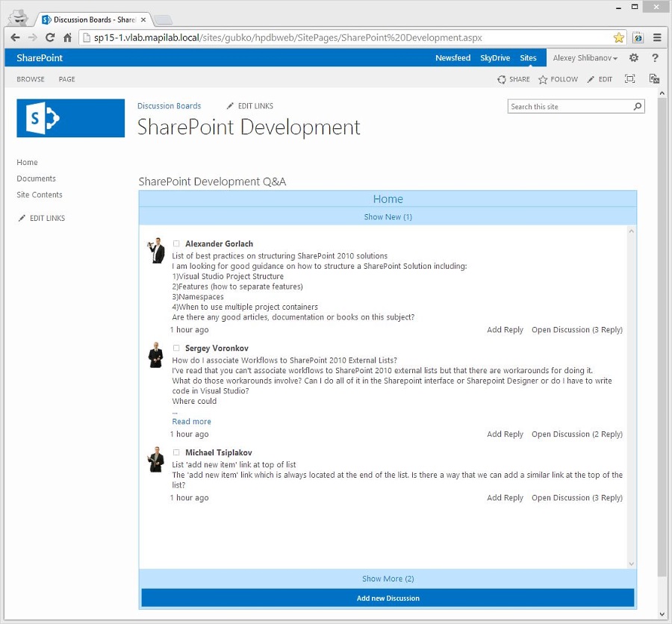
Task: Click the discussion list scroll down arrow
Action: [631, 564]
